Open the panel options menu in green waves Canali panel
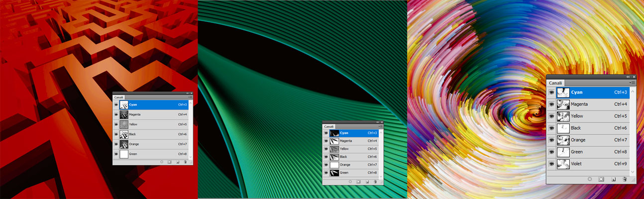Viewport: 644px width, 199px height. (x=381, y=126)
